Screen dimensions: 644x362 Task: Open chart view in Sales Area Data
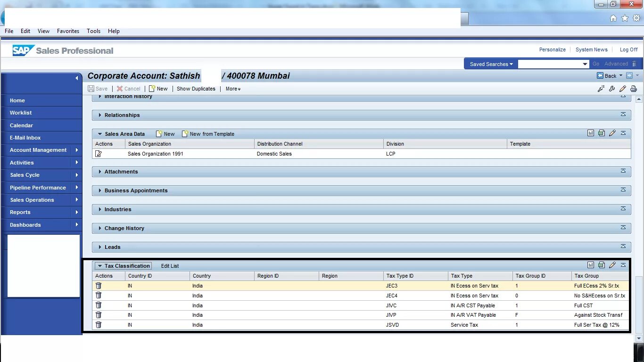click(x=591, y=133)
